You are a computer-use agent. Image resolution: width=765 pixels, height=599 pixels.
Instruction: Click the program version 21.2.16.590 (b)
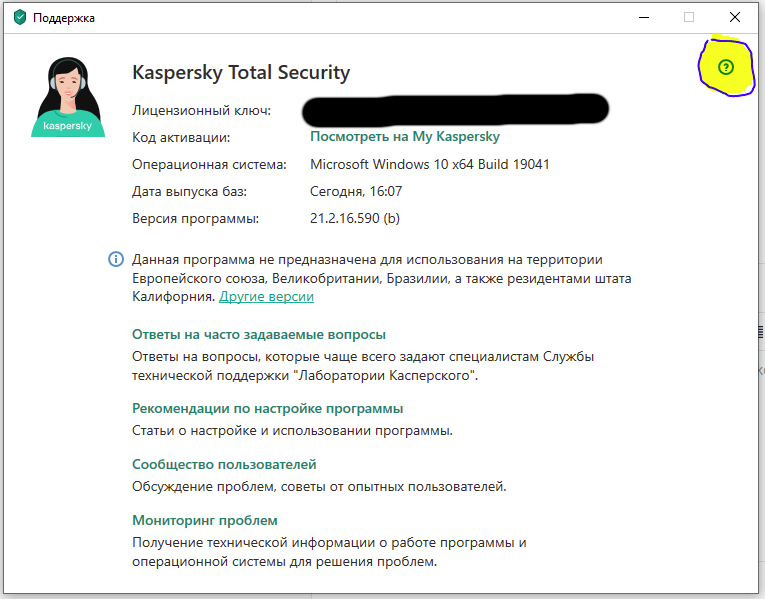(x=355, y=218)
